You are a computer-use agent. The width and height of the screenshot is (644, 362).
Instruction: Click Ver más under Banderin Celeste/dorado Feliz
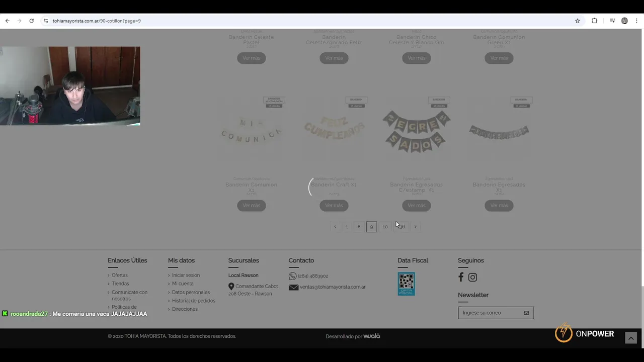[x=334, y=58]
